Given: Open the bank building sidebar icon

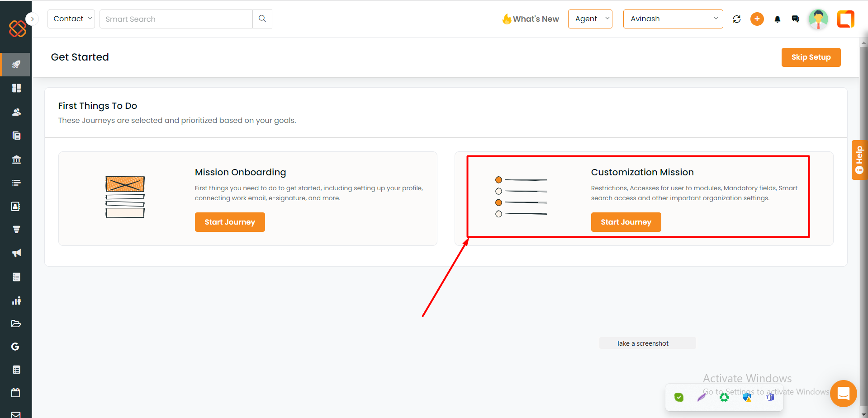Looking at the screenshot, I should point(16,160).
